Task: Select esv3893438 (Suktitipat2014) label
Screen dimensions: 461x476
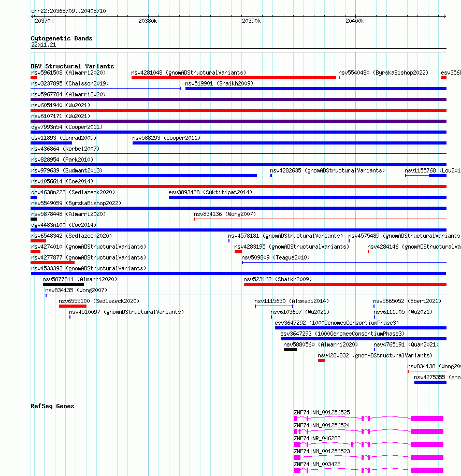Action: tap(210, 193)
